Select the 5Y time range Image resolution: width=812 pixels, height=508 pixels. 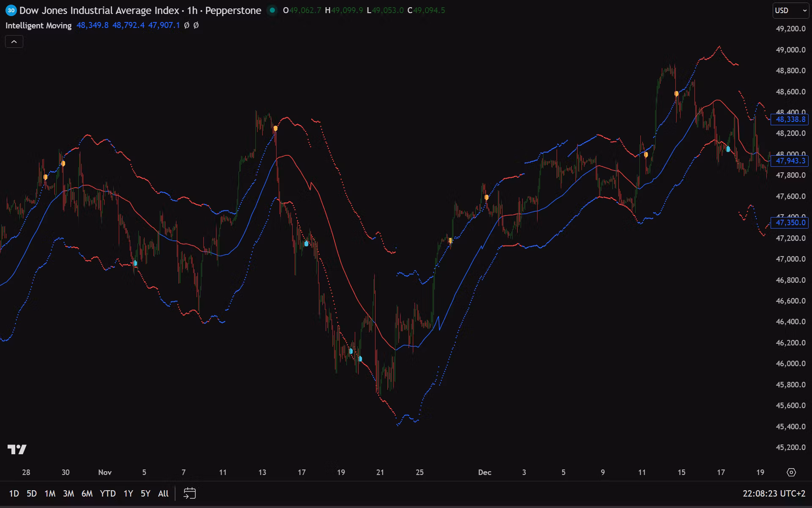click(x=145, y=494)
